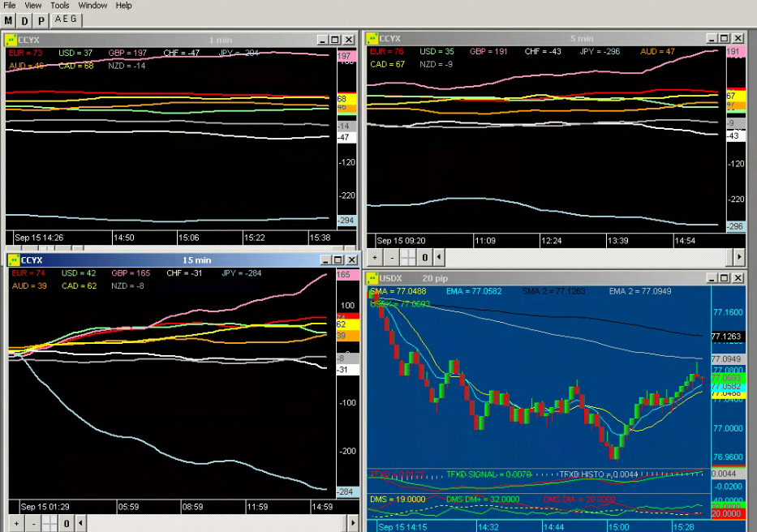
Task: Open the Window menu
Action: pos(92,6)
